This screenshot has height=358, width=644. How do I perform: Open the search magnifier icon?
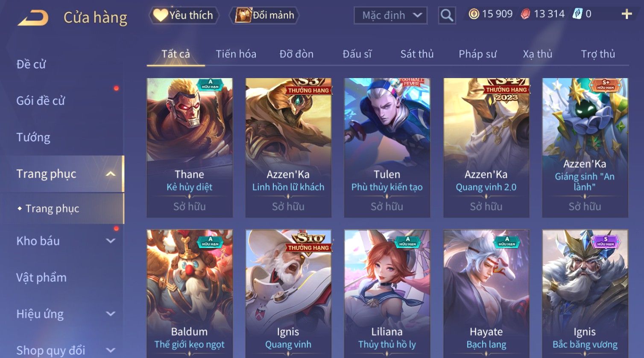click(447, 15)
